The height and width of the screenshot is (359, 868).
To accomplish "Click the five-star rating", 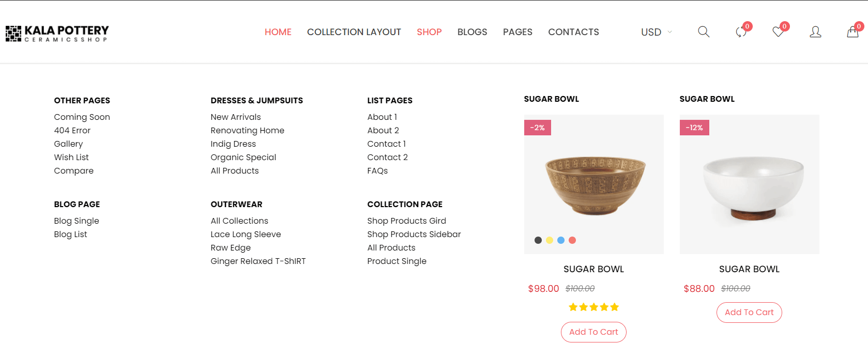I will click(x=593, y=307).
